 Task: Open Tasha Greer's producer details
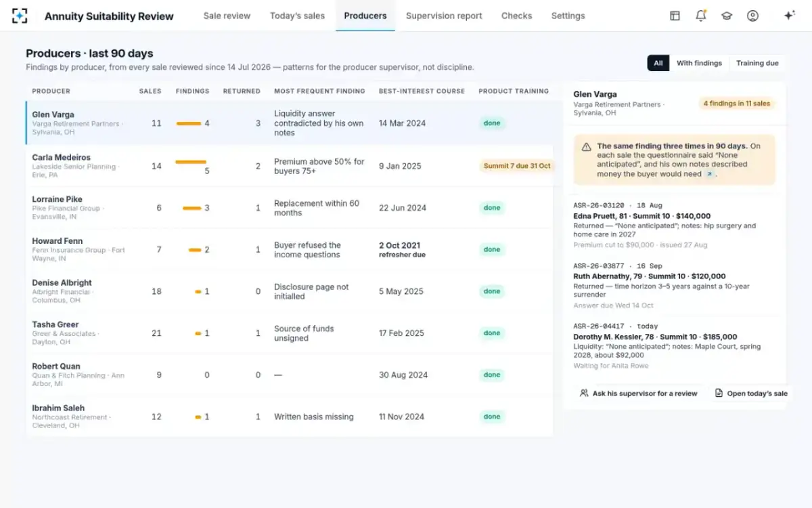coord(290,333)
